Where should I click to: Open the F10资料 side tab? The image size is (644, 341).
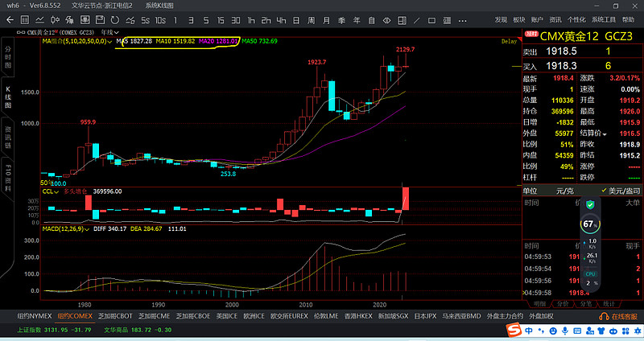click(8, 178)
